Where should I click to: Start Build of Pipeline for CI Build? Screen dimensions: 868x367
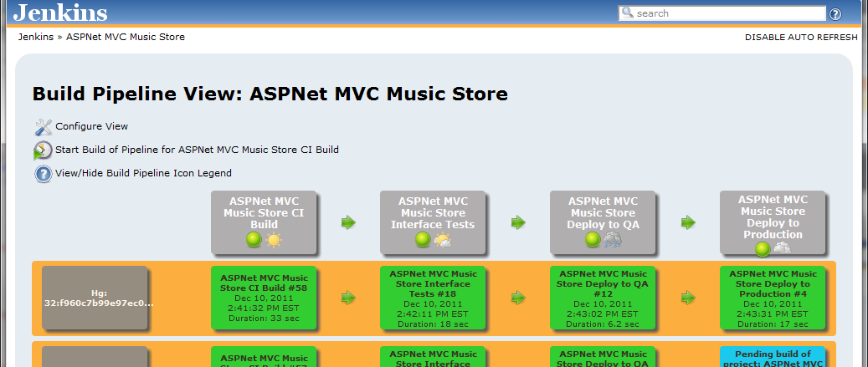(197, 150)
